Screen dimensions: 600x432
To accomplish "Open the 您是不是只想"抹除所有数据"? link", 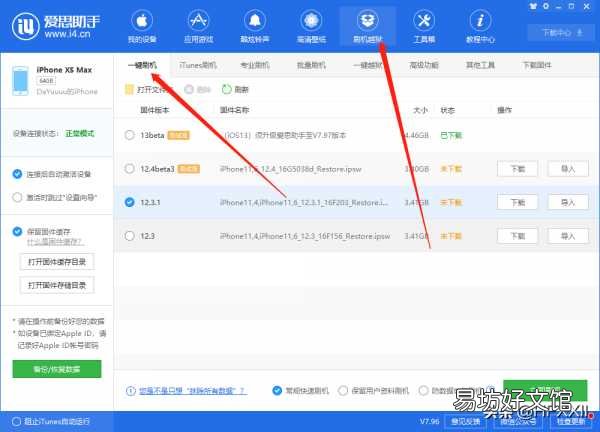I will 192,391.
